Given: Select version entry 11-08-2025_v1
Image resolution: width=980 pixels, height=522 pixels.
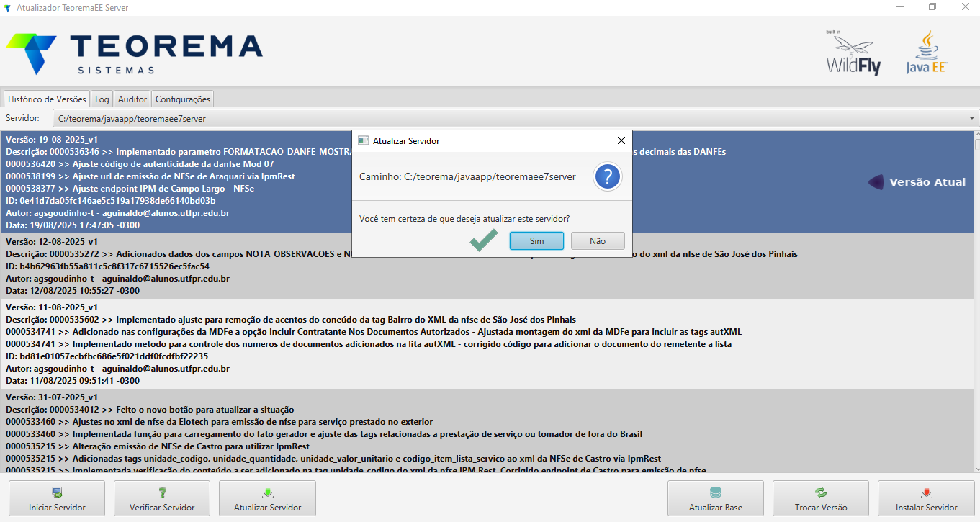Looking at the screenshot, I should (487, 343).
